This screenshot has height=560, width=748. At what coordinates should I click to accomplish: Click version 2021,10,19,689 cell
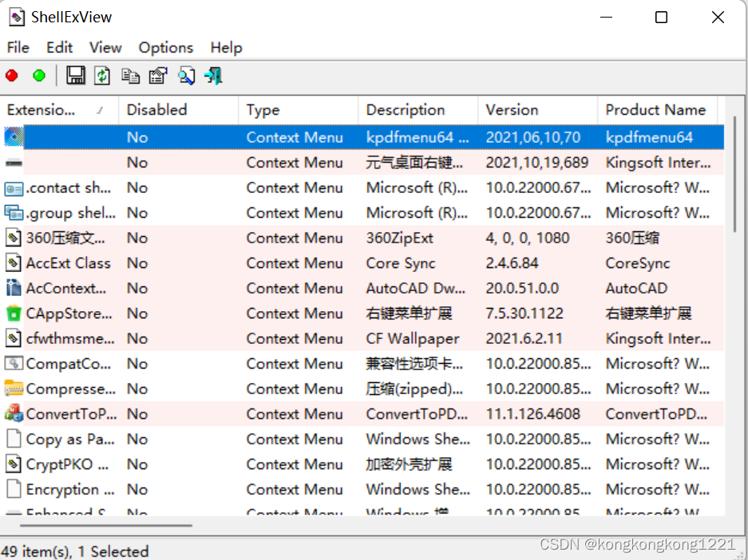[x=537, y=163]
